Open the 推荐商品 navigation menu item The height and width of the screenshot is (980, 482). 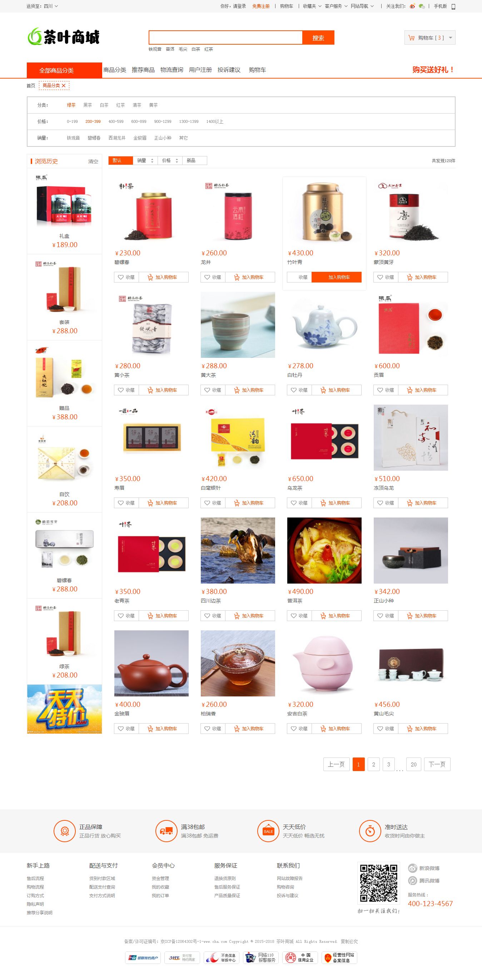(143, 70)
